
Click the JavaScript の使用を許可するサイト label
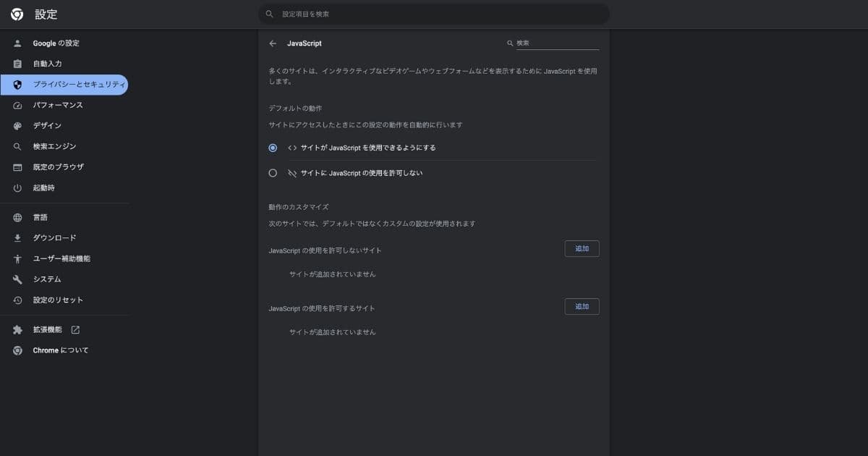(322, 308)
